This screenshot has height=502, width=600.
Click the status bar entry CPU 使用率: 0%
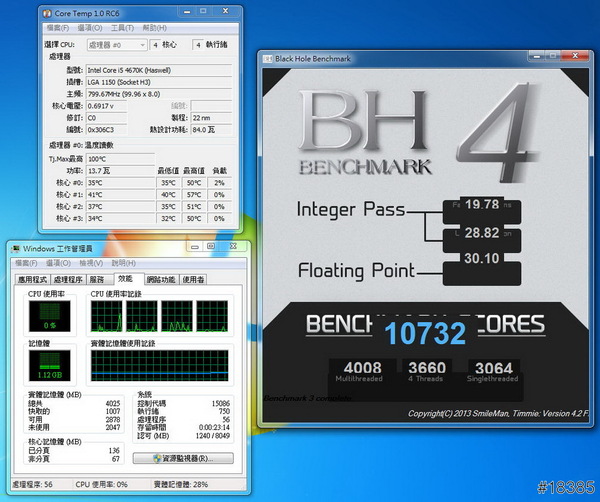click(x=101, y=484)
